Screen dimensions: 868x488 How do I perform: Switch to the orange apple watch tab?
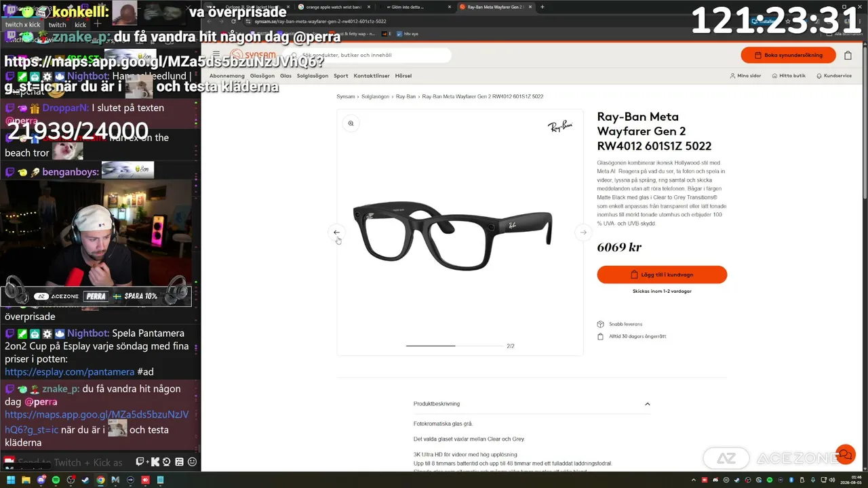click(x=334, y=7)
